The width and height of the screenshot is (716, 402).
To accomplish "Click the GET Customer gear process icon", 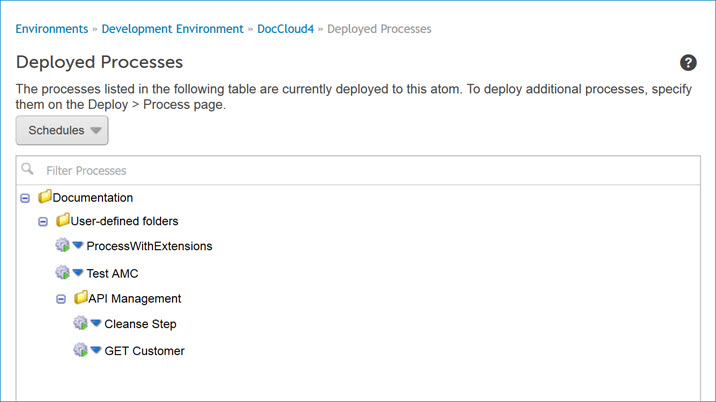I will (x=80, y=350).
